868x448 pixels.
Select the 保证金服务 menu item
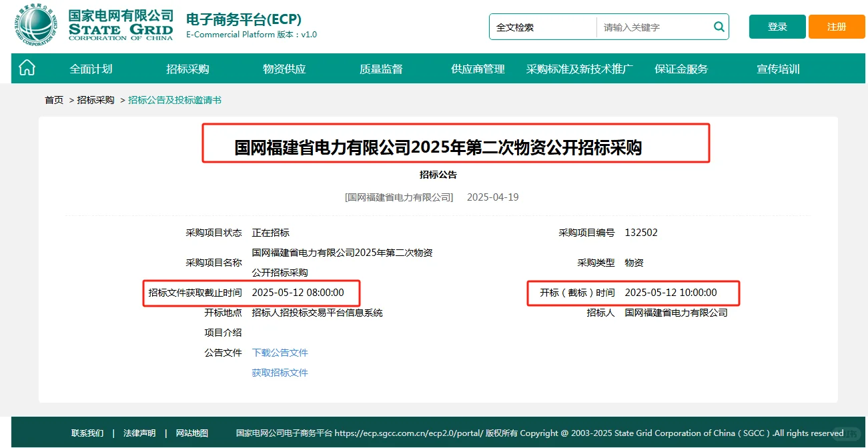point(681,68)
